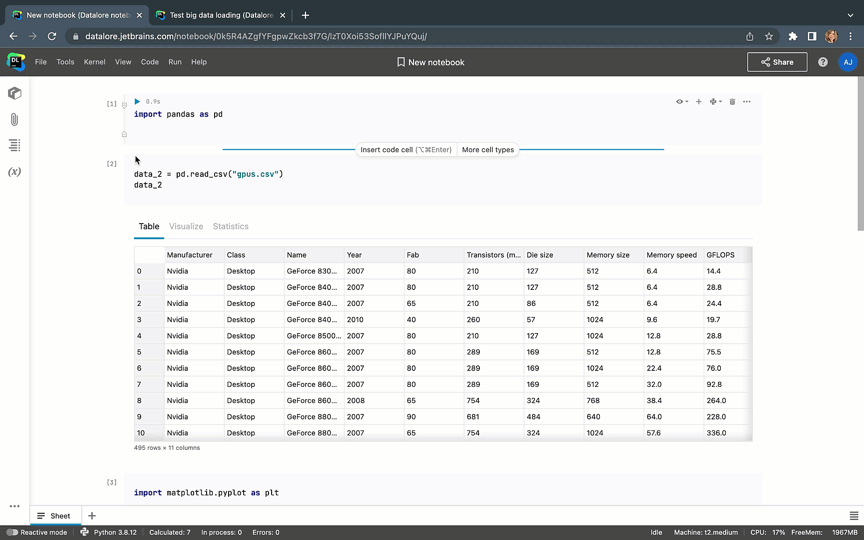Viewport: 864px width, 540px height.
Task: Collapse the first cell's fold marker
Action: (124, 105)
